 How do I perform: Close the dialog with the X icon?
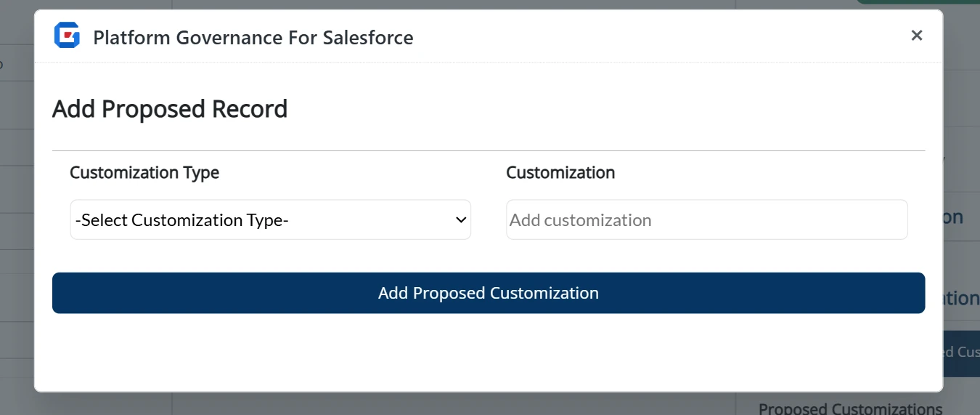917,36
